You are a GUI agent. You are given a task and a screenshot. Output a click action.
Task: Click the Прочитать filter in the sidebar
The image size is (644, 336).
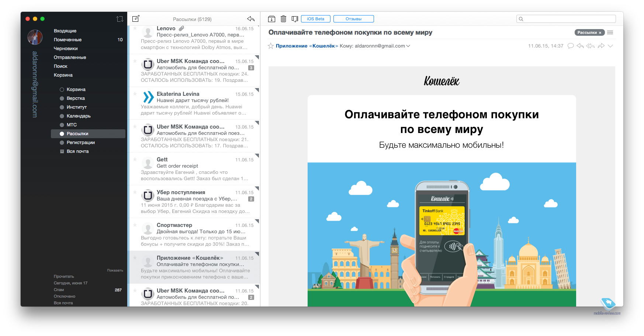64,276
